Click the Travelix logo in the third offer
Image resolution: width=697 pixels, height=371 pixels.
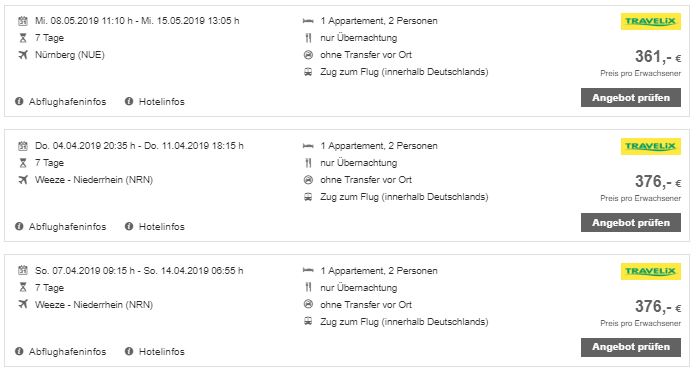click(x=651, y=271)
